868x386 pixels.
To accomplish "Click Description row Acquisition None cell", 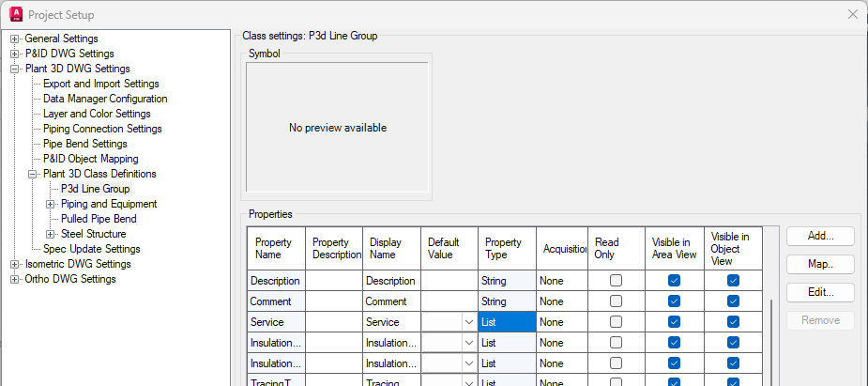I will click(x=562, y=281).
